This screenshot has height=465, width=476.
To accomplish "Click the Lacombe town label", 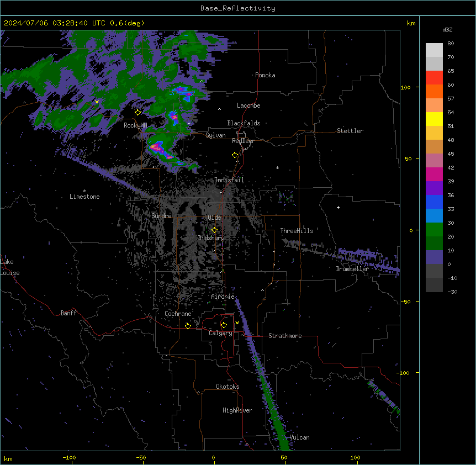I will (x=248, y=105).
